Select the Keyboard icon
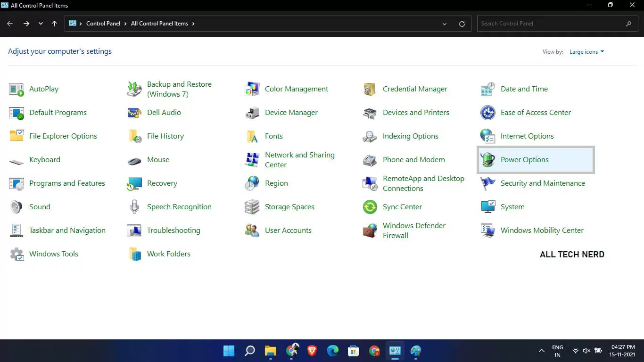 tap(17, 161)
